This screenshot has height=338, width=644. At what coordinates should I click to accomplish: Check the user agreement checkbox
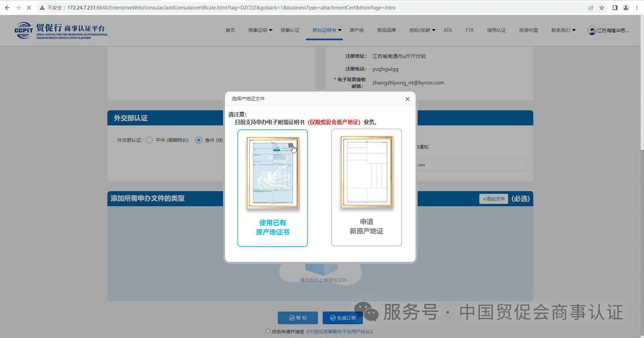[268, 331]
